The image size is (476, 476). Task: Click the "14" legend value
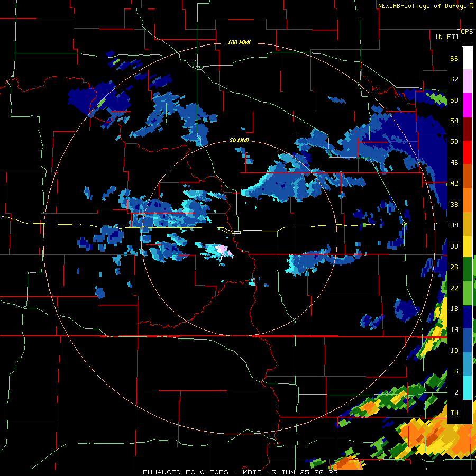pos(454,329)
